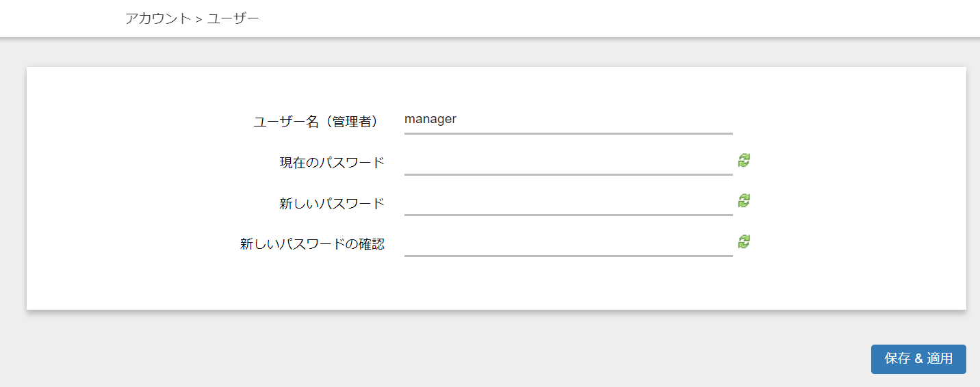Click the underline of the 現在のパスワード field
980x387 pixels.
click(x=568, y=174)
